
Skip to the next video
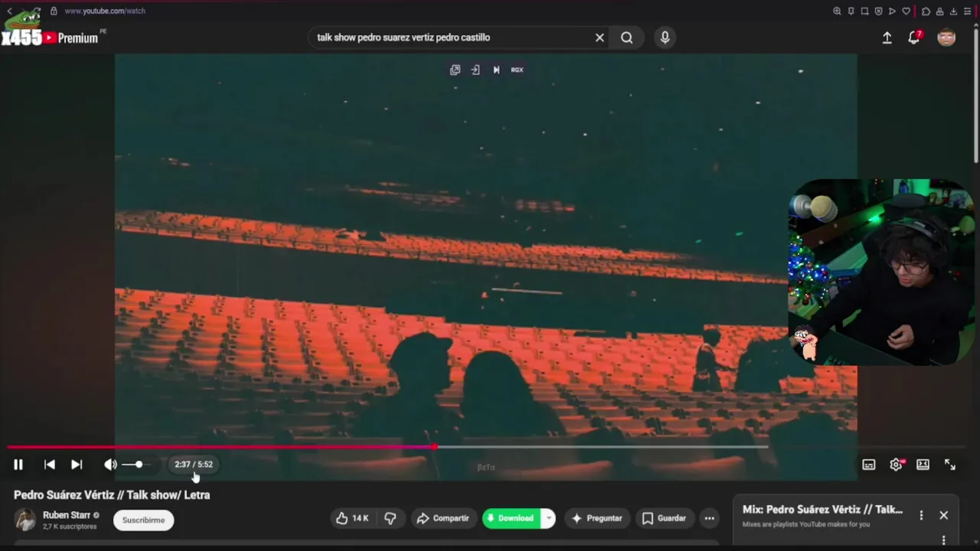(x=77, y=465)
